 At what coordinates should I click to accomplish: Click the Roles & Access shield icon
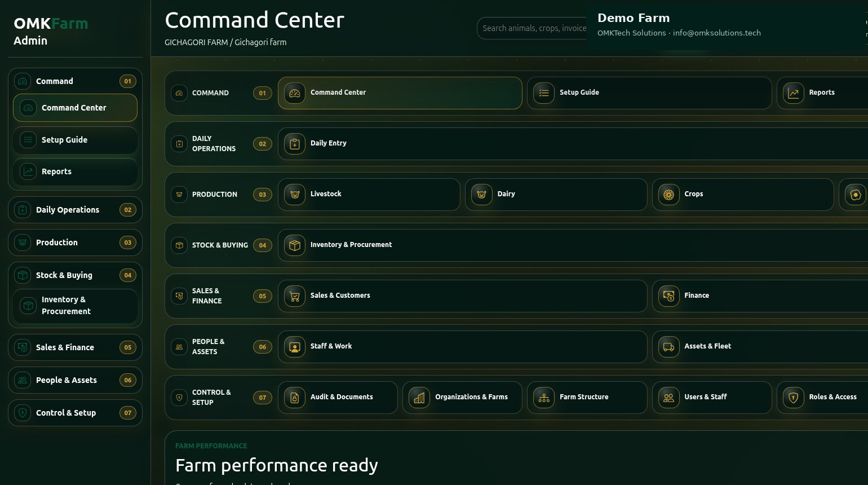794,398
